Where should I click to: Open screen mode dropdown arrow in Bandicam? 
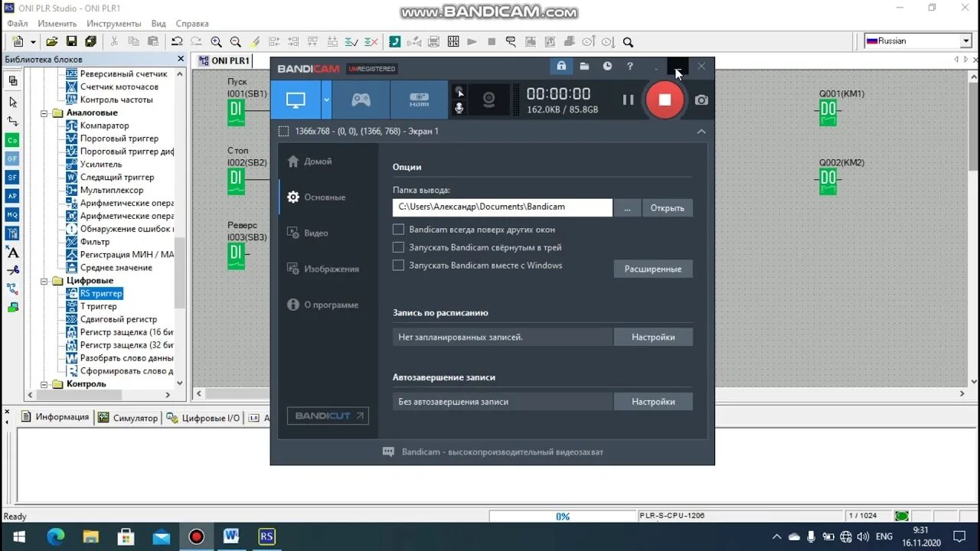(x=326, y=99)
